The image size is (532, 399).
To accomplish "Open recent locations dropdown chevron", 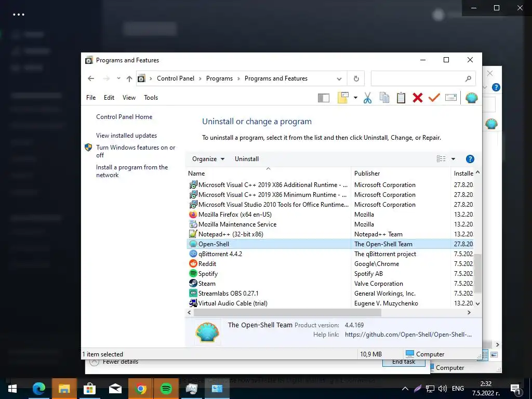I will tap(118, 78).
